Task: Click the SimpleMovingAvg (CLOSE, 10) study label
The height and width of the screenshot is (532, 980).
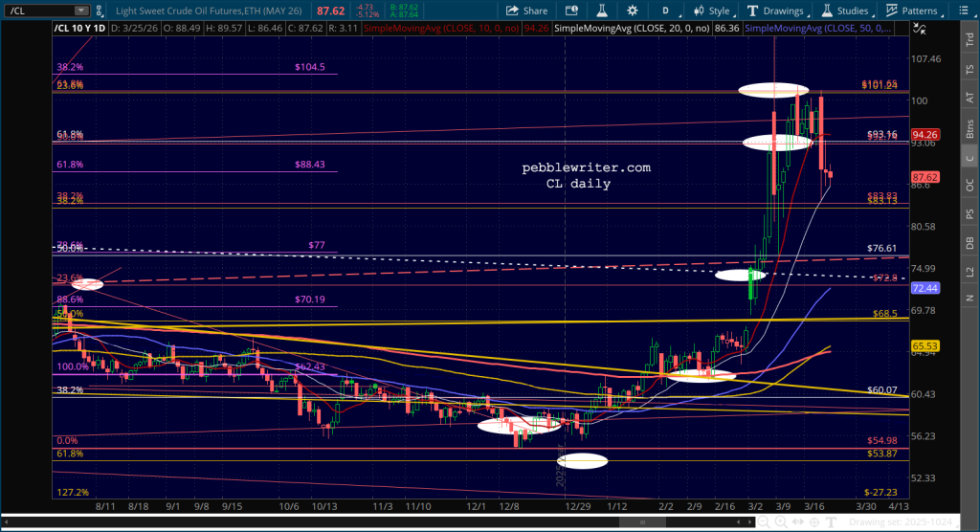Action: [441, 28]
